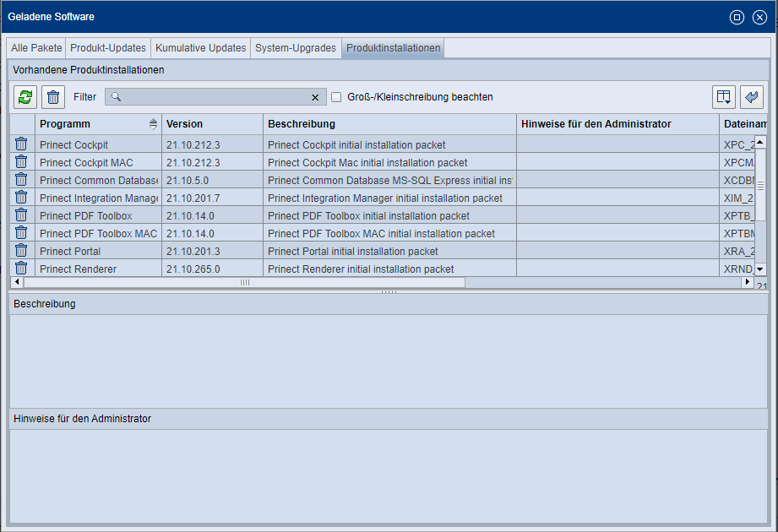Delete Prinect Cockpit MAC via trash icon

[21, 161]
